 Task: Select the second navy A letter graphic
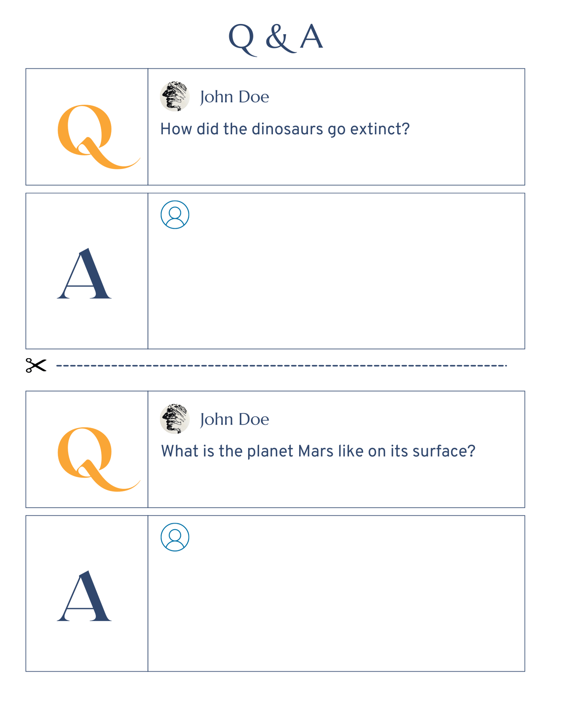84,596
